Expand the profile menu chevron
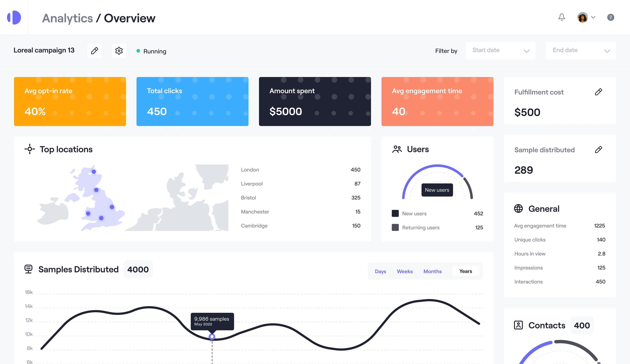 click(x=593, y=17)
